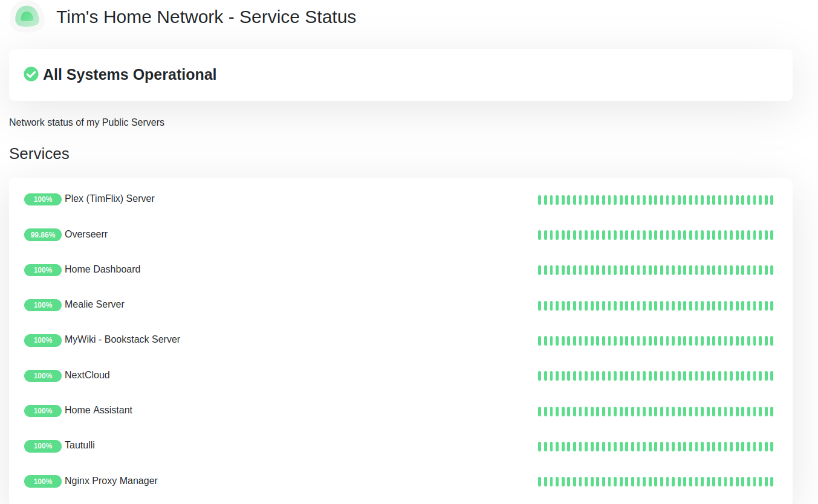Click the 100% badge for Tautulli
The width and height of the screenshot is (818, 504).
(x=43, y=446)
